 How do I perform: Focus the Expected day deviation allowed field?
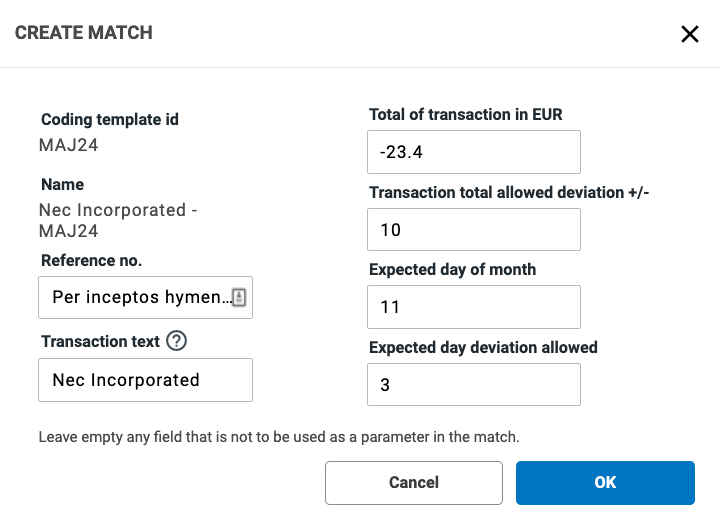click(x=474, y=385)
